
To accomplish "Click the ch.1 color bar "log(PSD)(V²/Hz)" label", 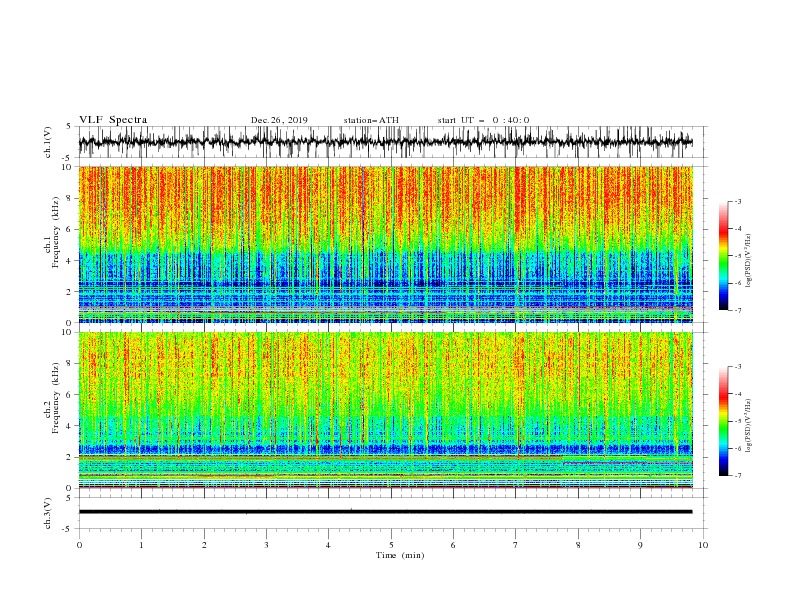I will pos(750,261).
